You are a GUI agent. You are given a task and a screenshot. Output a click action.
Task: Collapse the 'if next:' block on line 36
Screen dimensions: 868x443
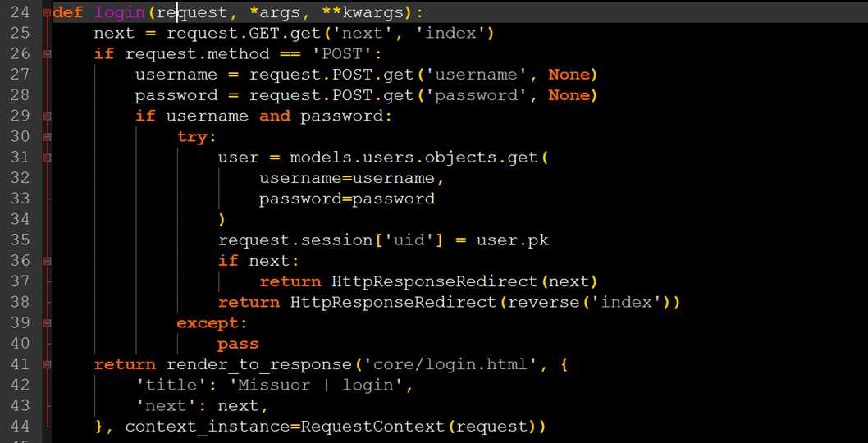[47, 261]
